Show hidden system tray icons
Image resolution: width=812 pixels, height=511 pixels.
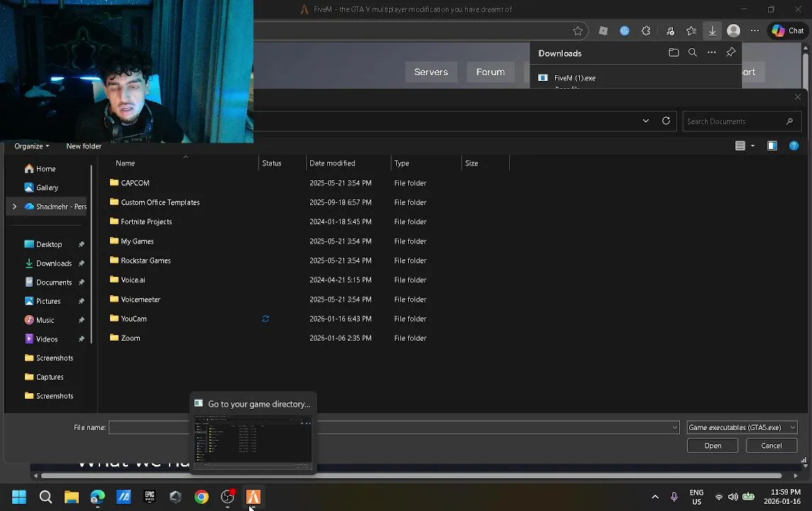[654, 497]
